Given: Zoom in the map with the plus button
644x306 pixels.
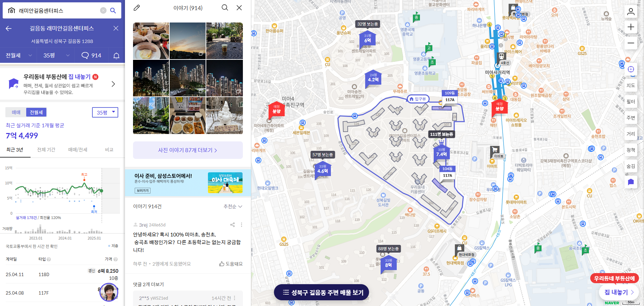Looking at the screenshot, I should click(x=631, y=27).
